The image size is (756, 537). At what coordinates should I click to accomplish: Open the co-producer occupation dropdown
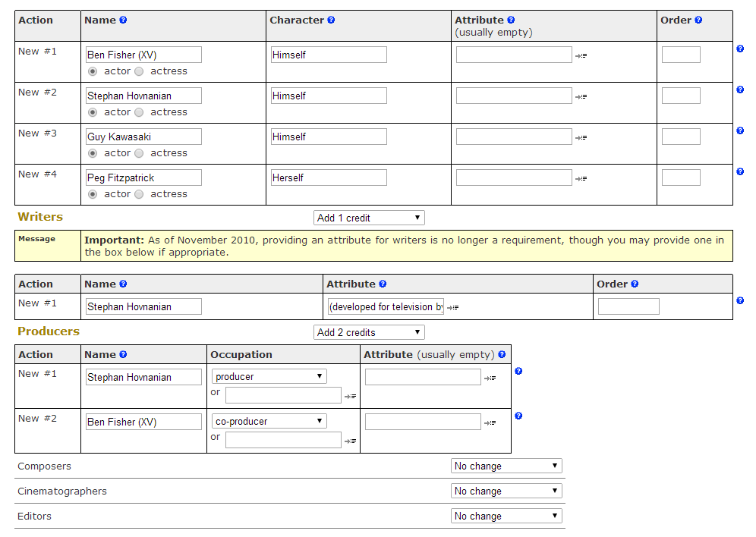click(x=269, y=422)
